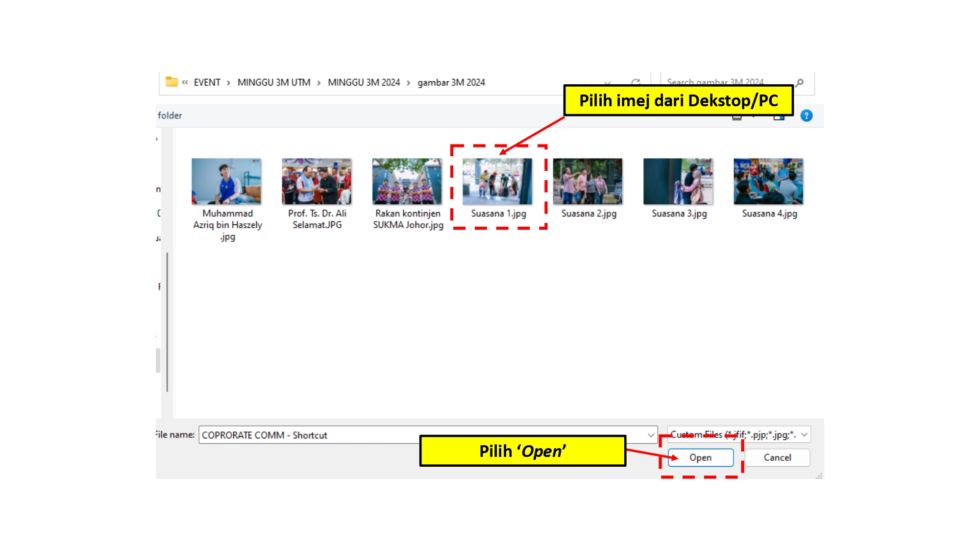Go to EVENT folder in breadcrumb
The height and width of the screenshot is (551, 980).
tap(207, 82)
